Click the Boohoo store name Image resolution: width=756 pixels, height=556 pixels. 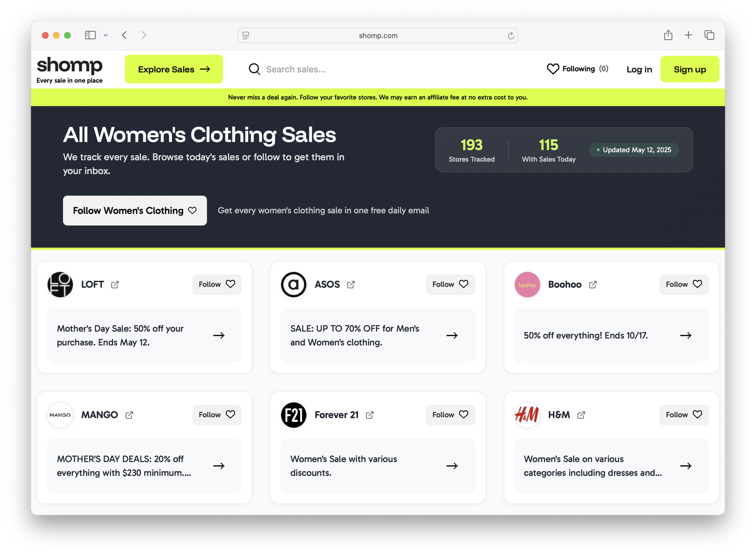click(565, 285)
